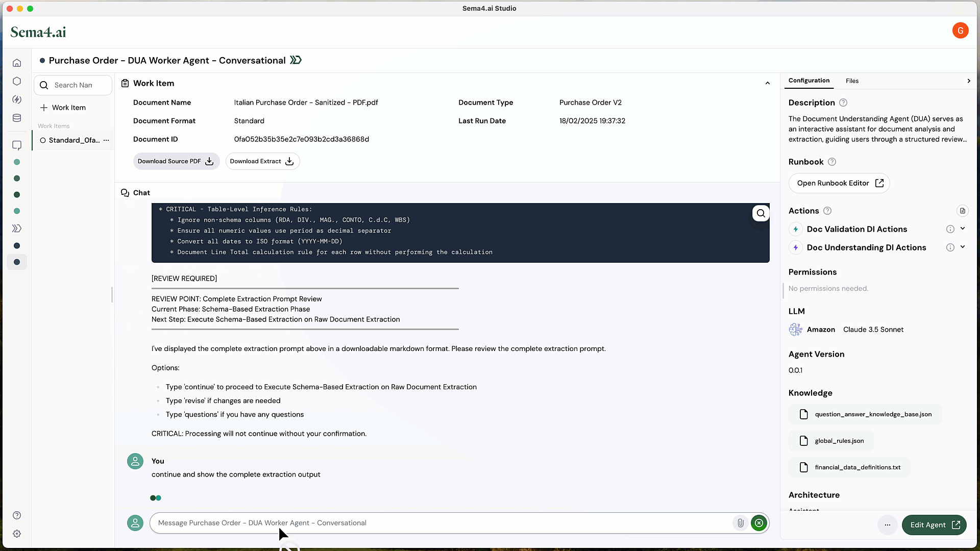Show info for Doc Validation DI Actions
The image size is (980, 551).
(x=950, y=229)
